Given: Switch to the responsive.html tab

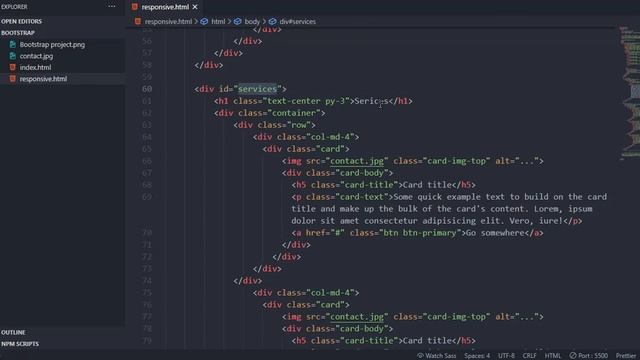Looking at the screenshot, I should pos(165,7).
